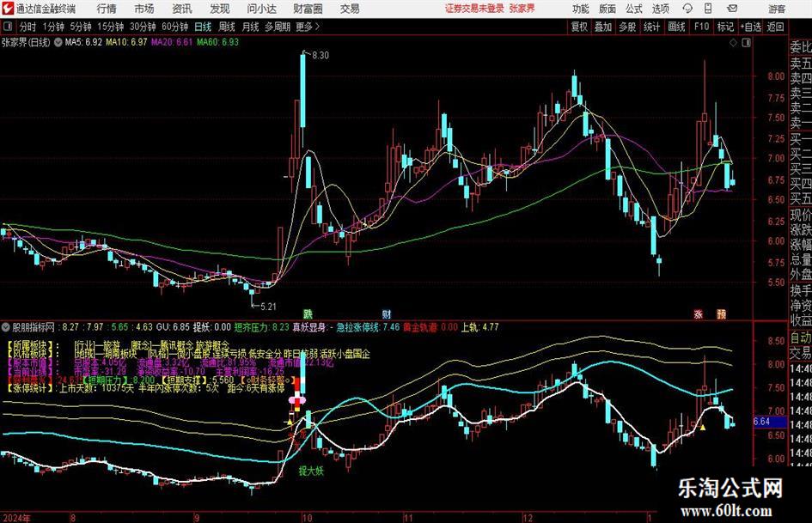The width and height of the screenshot is (812, 523).
Task: Click the customer service headset icon
Action: tap(687, 9)
